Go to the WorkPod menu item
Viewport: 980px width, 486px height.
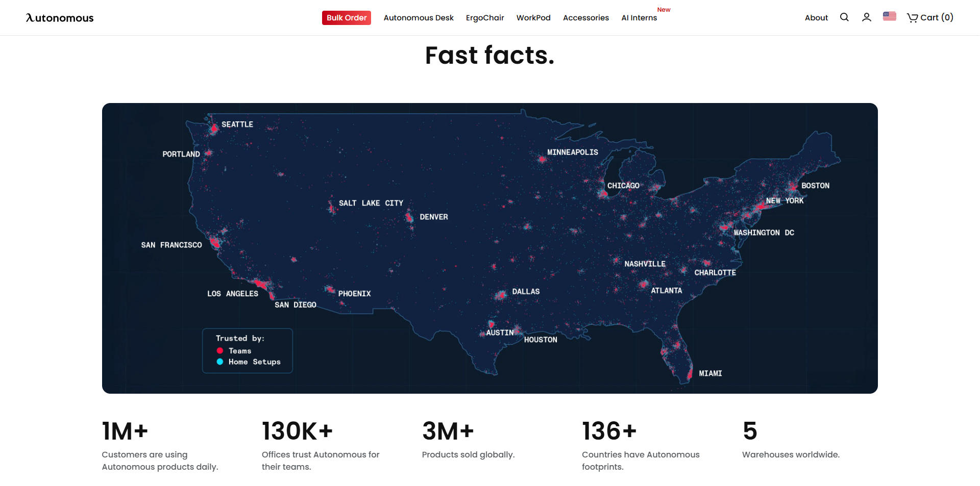coord(533,18)
